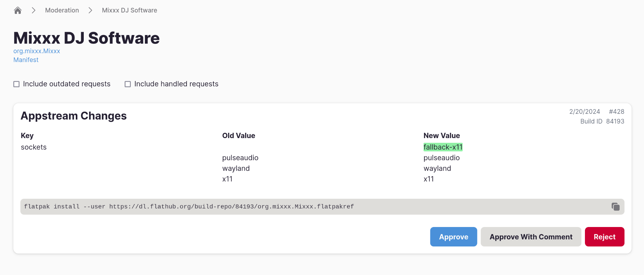
Task: Select the first breadcrumb chevron arrow
Action: 33,10
